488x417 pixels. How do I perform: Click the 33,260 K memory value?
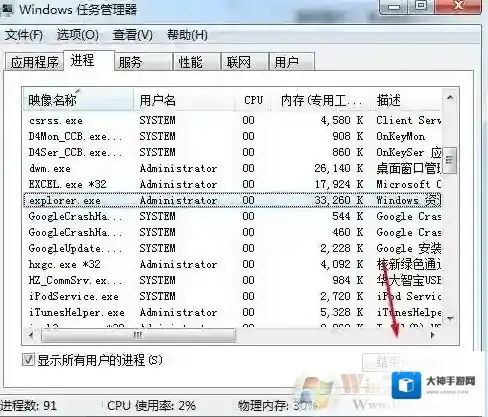click(339, 200)
